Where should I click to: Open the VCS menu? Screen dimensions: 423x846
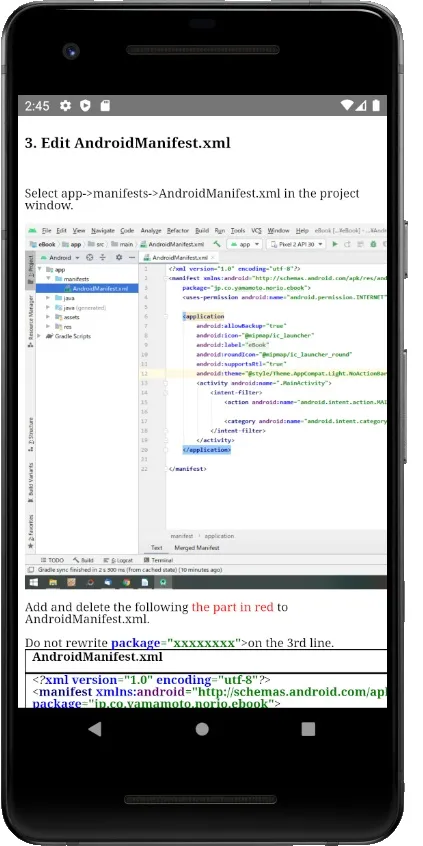point(256,230)
